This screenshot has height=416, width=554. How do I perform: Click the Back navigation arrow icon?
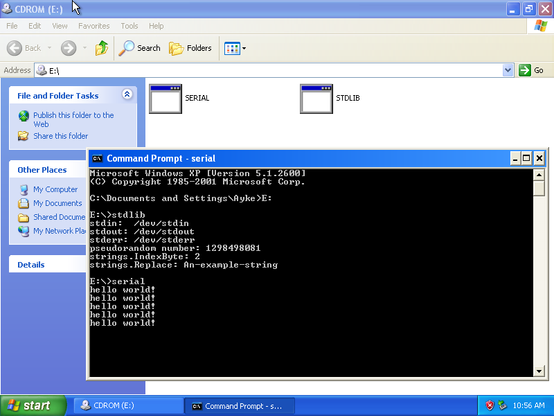point(14,48)
